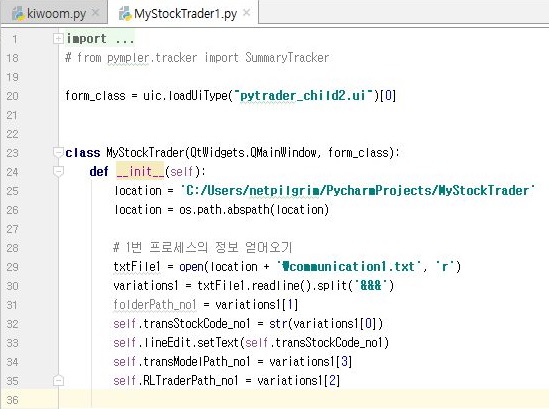This screenshot has width=549, height=409.
Task: Close the kiwoom.py tab
Action: [95, 13]
